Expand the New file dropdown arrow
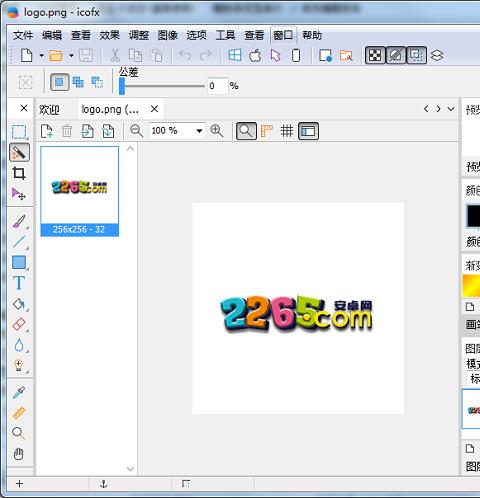The width and height of the screenshot is (480, 498). 42,55
